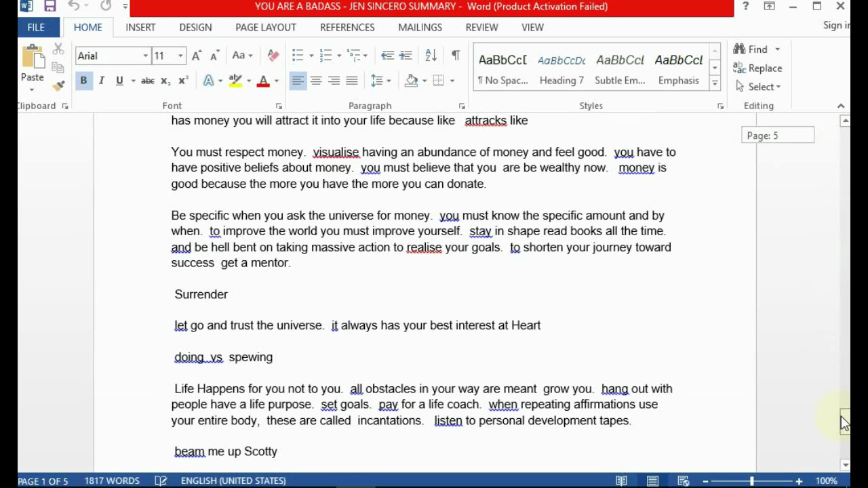Viewport: 868px width, 488px height.
Task: Open line and paragraph spacing dropdown
Action: point(381,81)
